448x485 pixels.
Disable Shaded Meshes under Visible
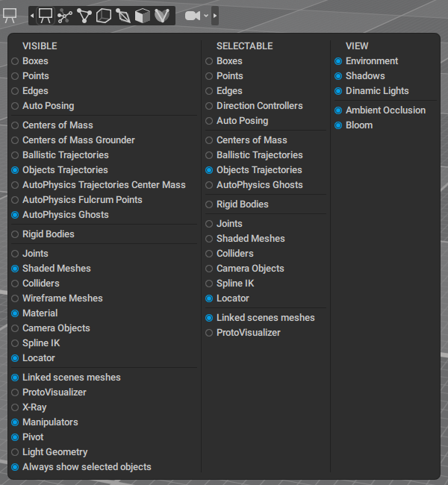tap(15, 269)
